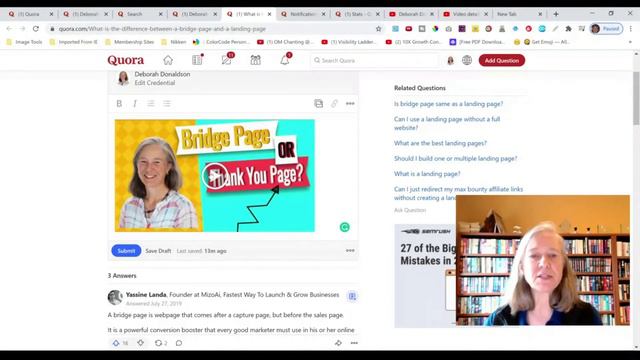
Task: Switch to the Video details YouTube tab
Action: [x=466, y=14]
